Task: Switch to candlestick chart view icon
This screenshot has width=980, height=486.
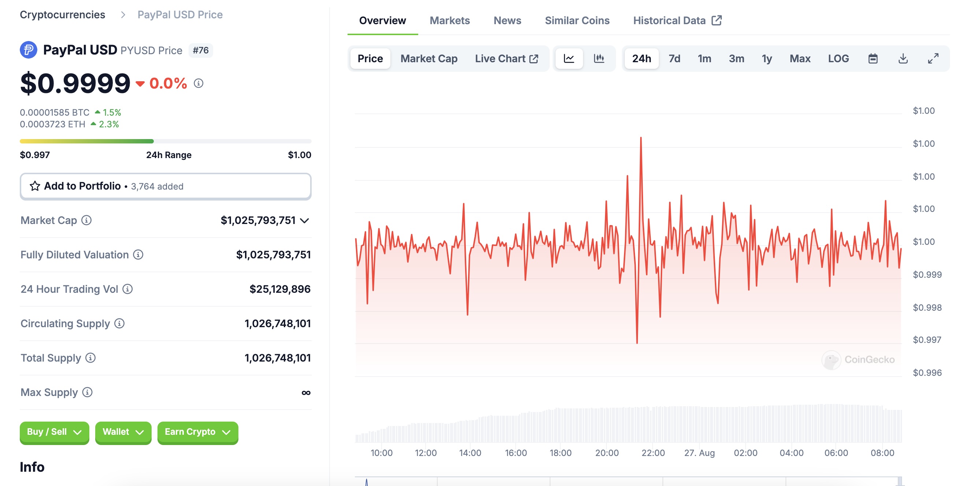Action: click(x=599, y=59)
